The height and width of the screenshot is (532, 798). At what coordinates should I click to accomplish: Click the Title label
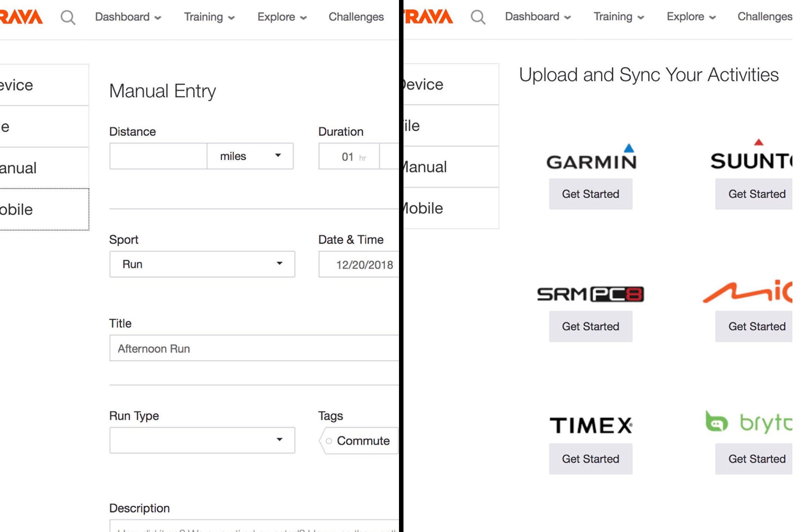click(x=120, y=323)
